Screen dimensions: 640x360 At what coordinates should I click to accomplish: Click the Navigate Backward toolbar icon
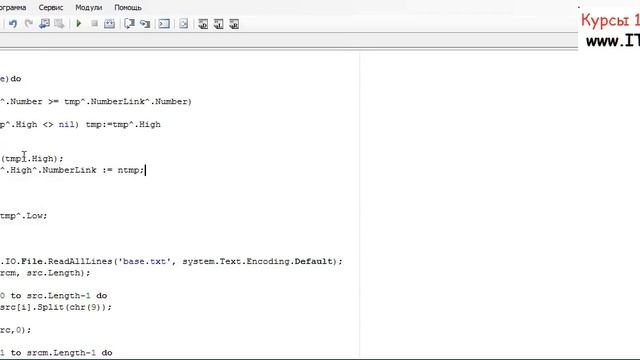coord(44,24)
